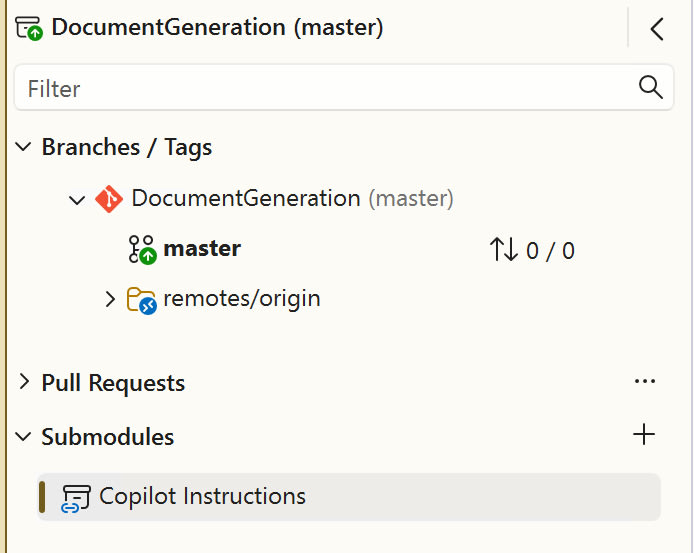
Task: Click the Copilot Instructions submodule icon
Action: pyautogui.click(x=76, y=498)
